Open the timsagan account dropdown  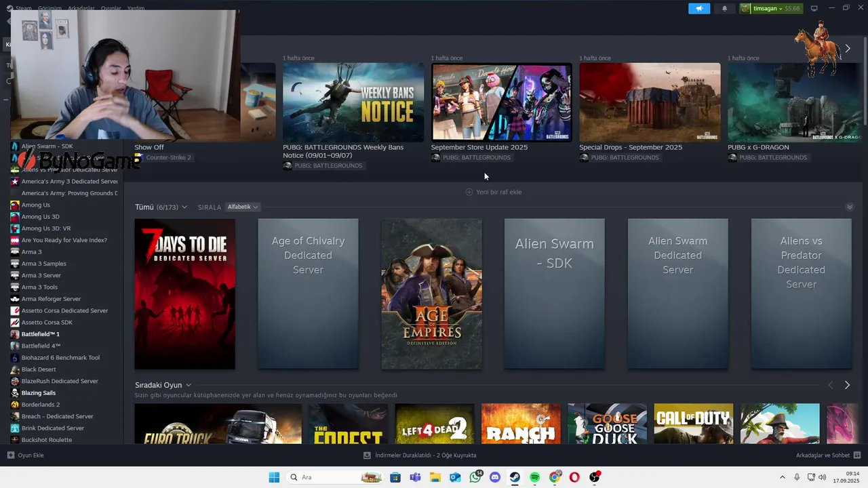pos(770,9)
